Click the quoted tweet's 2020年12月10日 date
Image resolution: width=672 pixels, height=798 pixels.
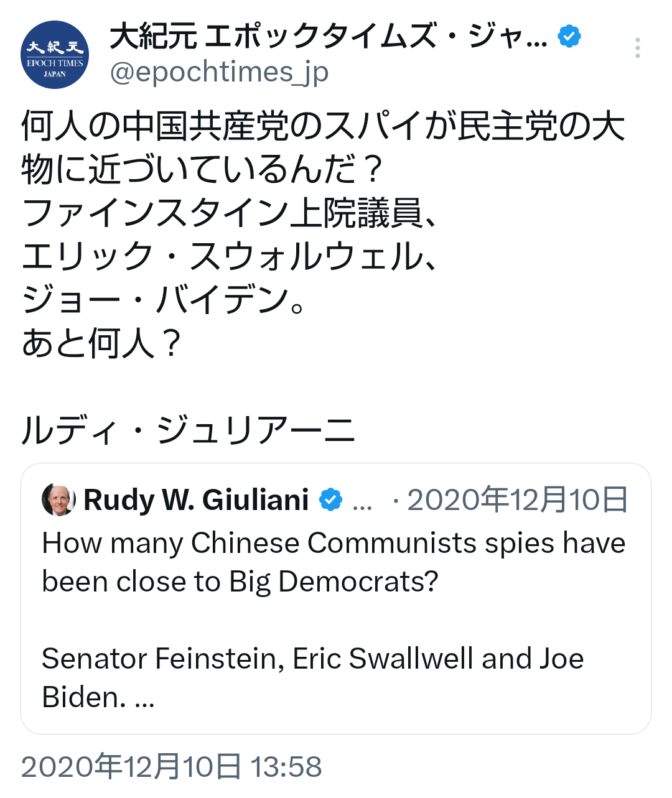(x=518, y=500)
